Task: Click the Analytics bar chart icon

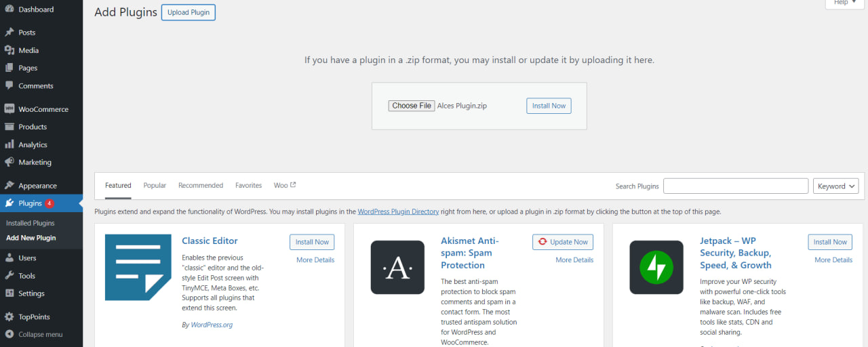Action: pos(9,144)
